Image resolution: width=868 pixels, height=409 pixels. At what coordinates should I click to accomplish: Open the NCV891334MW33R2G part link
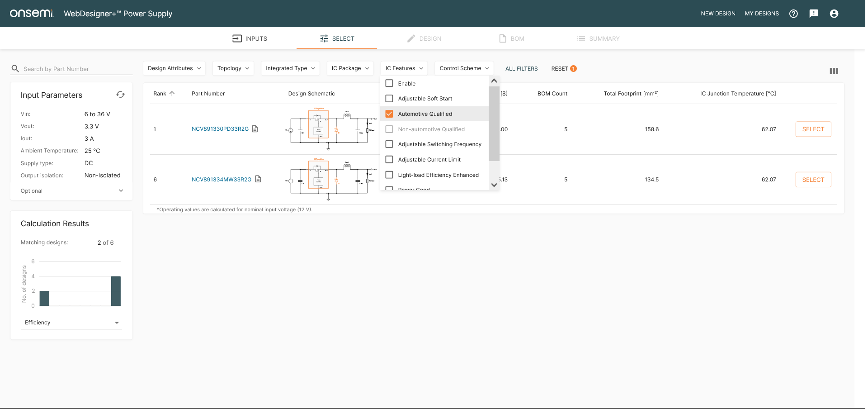coord(221,180)
